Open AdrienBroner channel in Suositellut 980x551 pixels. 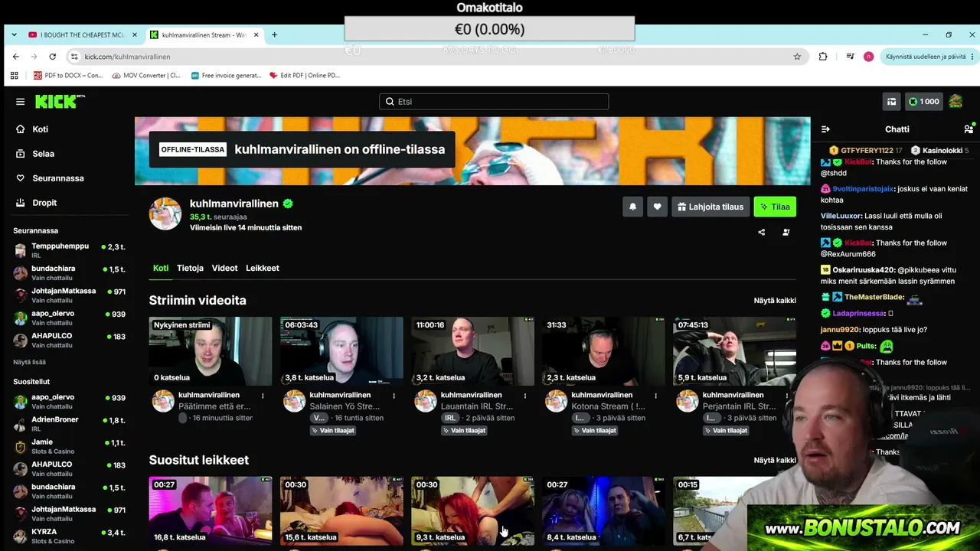tap(69, 424)
